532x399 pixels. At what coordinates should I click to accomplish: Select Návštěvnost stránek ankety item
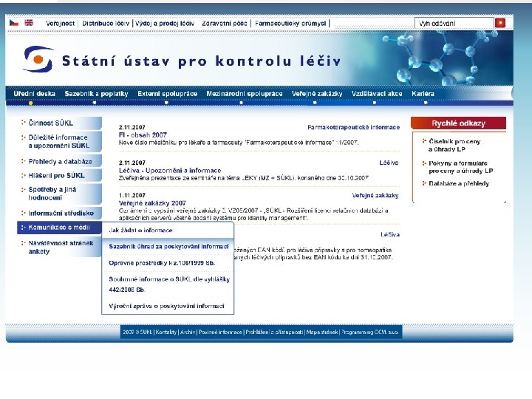(59, 247)
